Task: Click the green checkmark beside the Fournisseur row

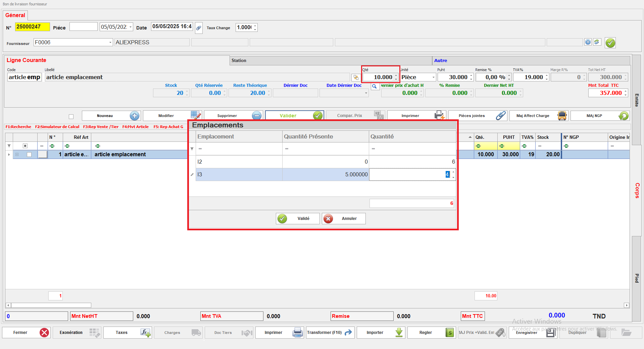Action: pos(610,43)
